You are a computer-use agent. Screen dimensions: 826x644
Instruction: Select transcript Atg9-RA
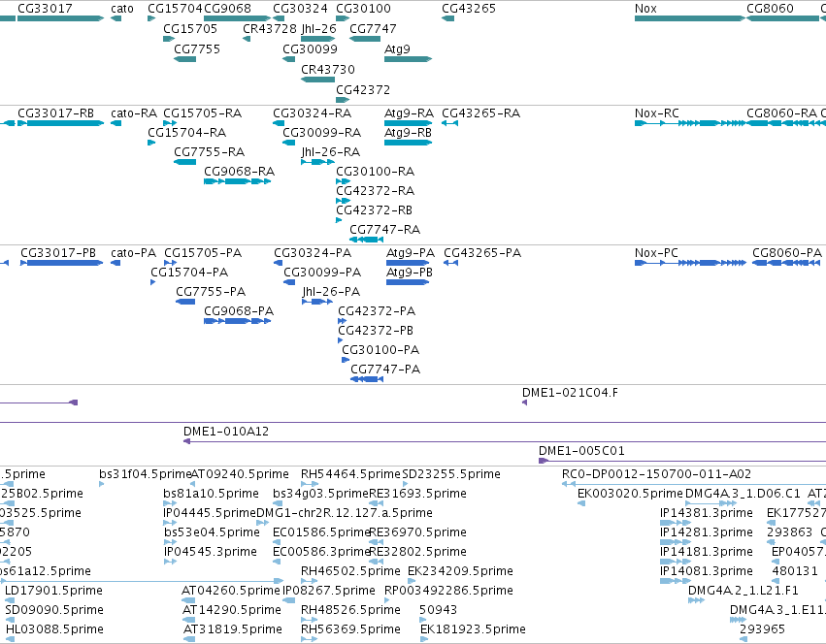pos(409,123)
